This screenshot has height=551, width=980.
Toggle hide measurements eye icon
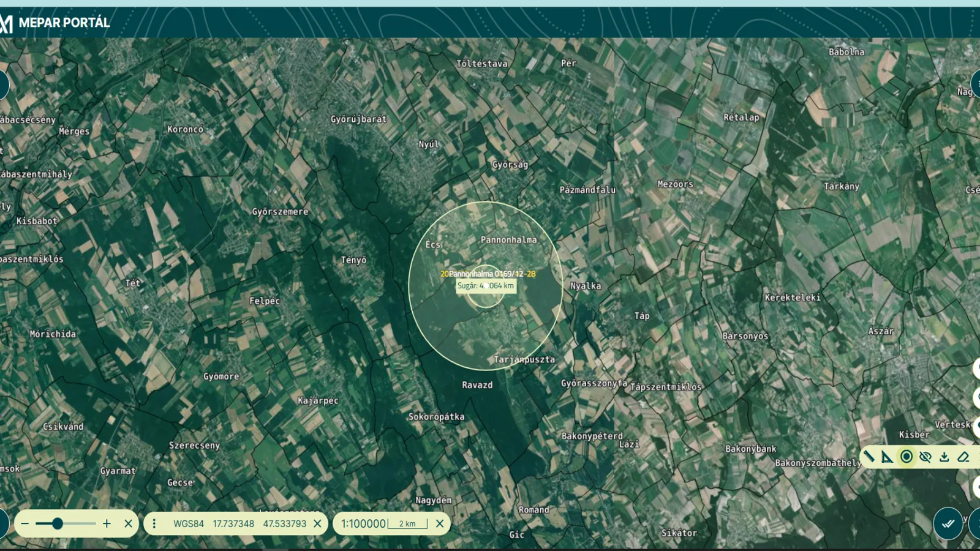925,457
